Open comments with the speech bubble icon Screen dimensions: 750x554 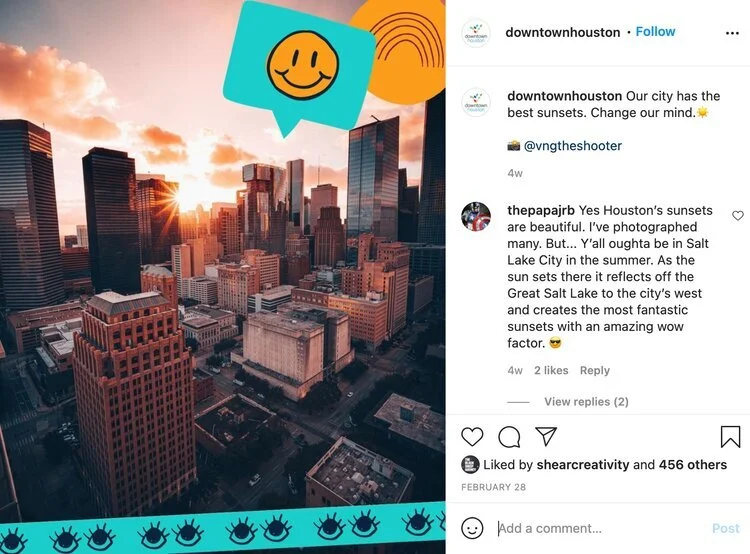click(509, 436)
